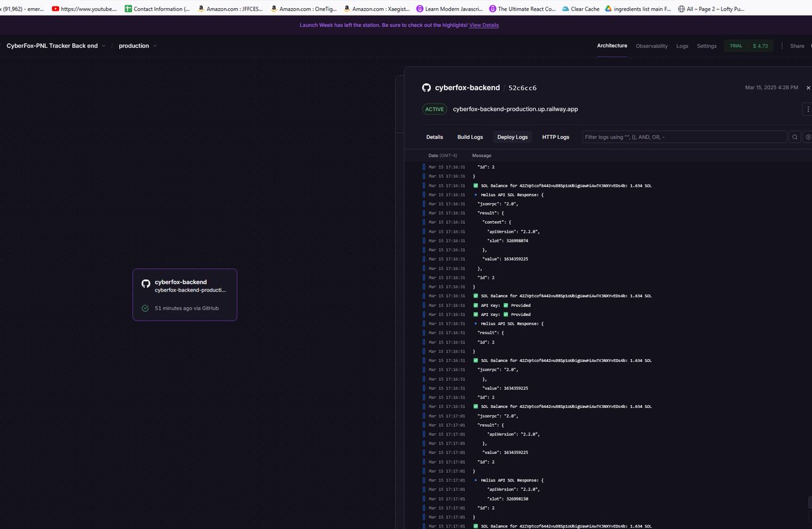Viewport: 812px width, 529px height.
Task: Click the GitHub icon on cyberfox-backend card
Action: (x=145, y=283)
